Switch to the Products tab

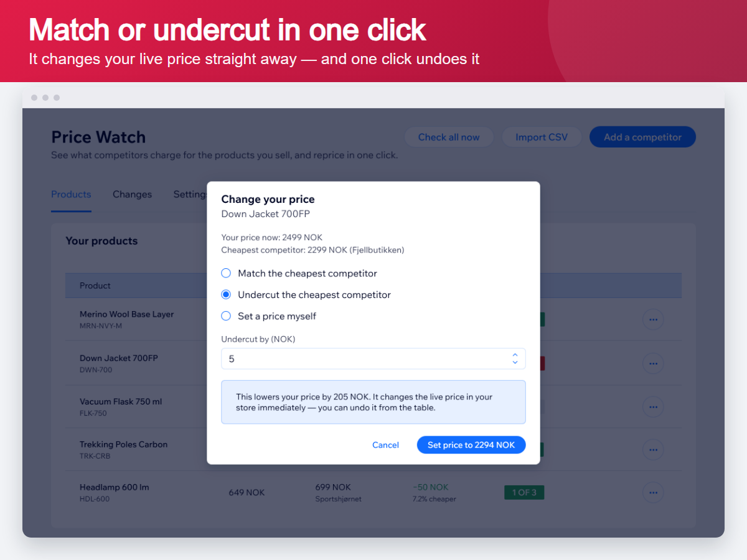pos(71,194)
